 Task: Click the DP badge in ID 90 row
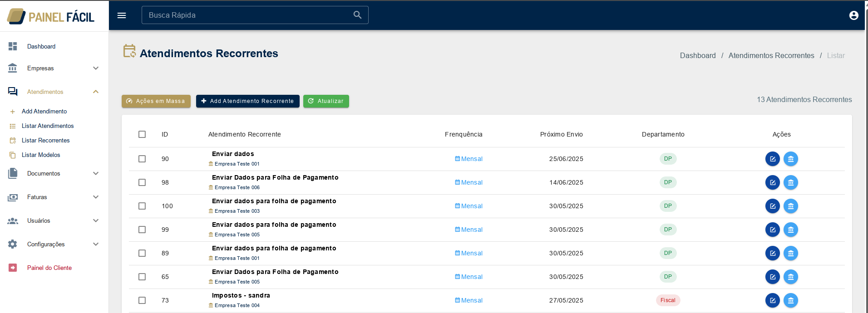click(668, 159)
